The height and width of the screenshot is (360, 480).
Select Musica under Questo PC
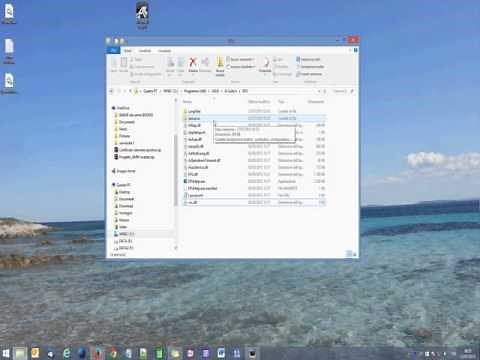click(x=124, y=220)
